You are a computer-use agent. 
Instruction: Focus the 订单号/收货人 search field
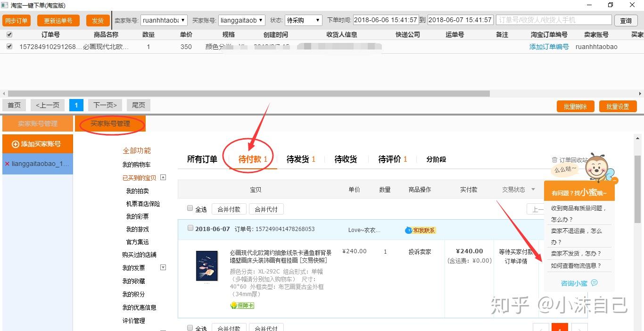[554, 20]
